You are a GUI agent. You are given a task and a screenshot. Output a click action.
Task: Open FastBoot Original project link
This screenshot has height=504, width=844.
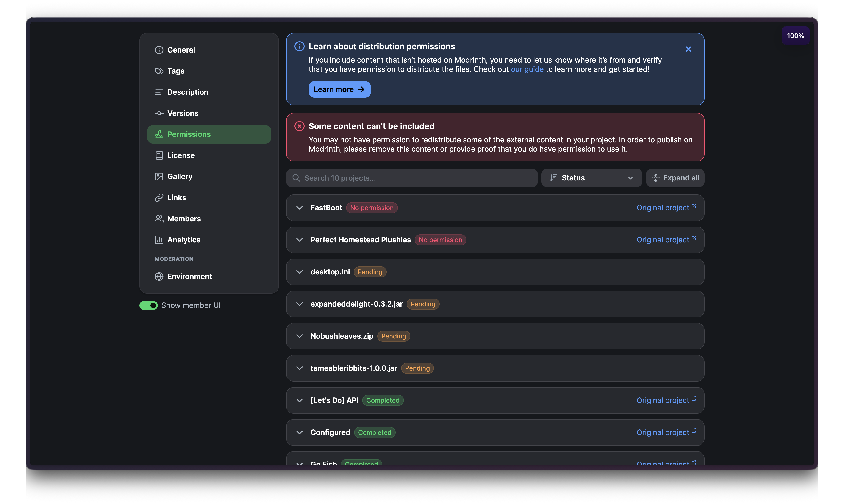[666, 208]
